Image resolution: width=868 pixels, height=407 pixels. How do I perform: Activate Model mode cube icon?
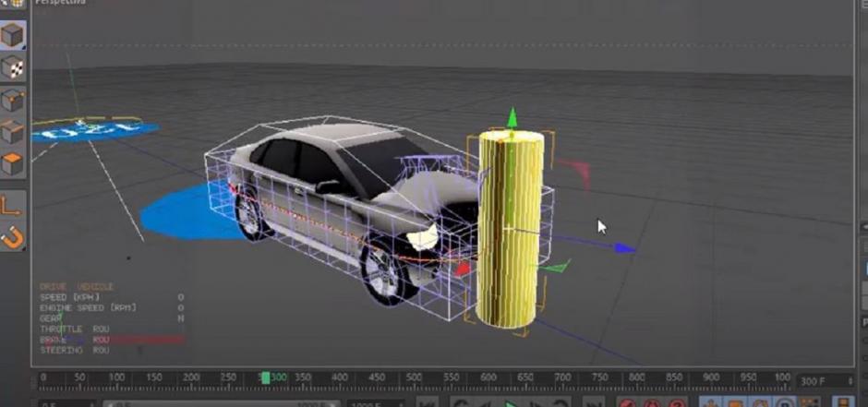pos(12,34)
